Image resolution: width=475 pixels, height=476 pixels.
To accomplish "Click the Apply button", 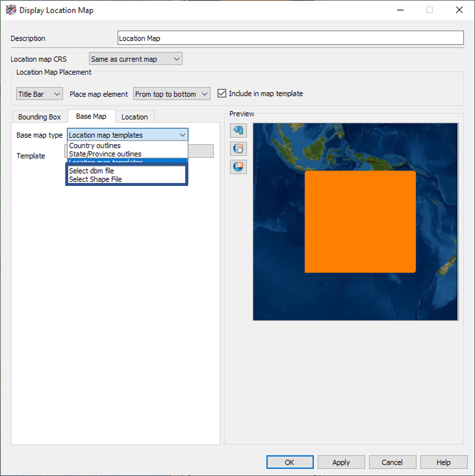I will [341, 462].
